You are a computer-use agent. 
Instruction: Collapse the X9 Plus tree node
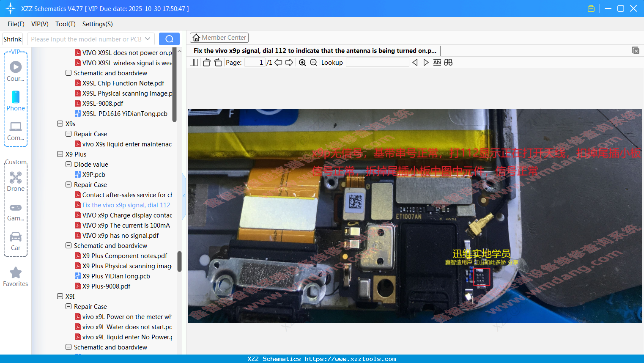tap(60, 154)
